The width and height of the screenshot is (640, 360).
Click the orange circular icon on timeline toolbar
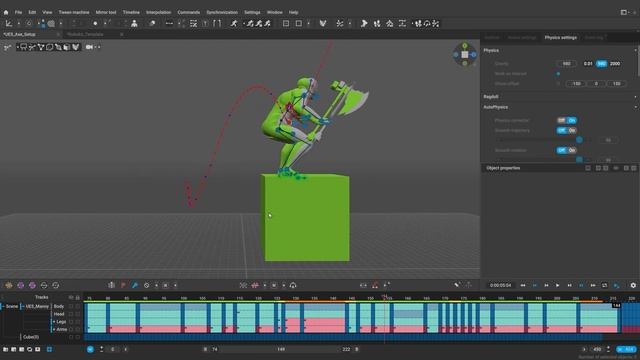coord(9,285)
